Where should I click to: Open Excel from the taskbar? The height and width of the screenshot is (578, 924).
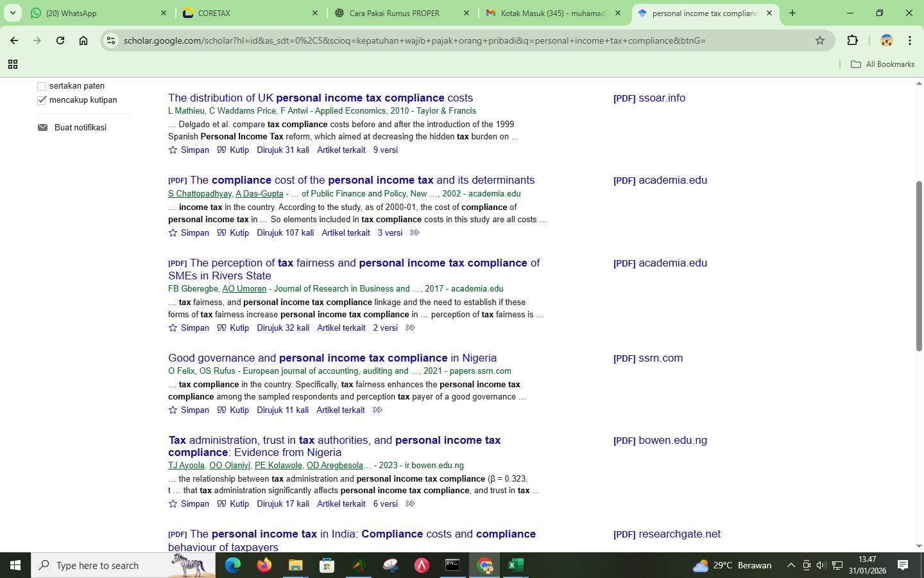coord(515,566)
